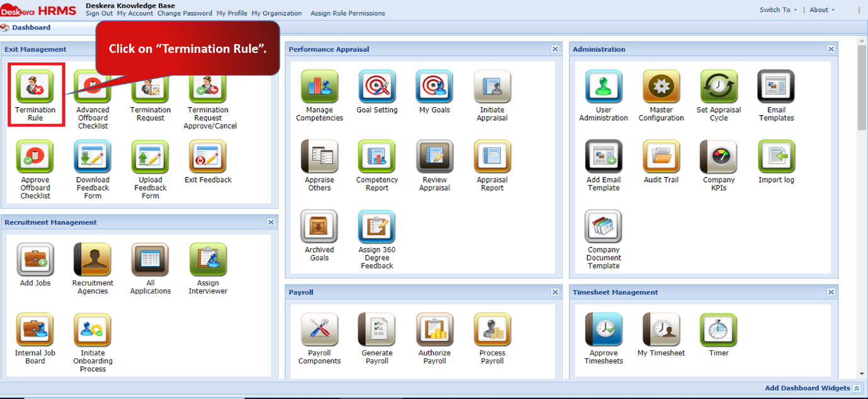Select the Master Configuration icon

coord(661,86)
